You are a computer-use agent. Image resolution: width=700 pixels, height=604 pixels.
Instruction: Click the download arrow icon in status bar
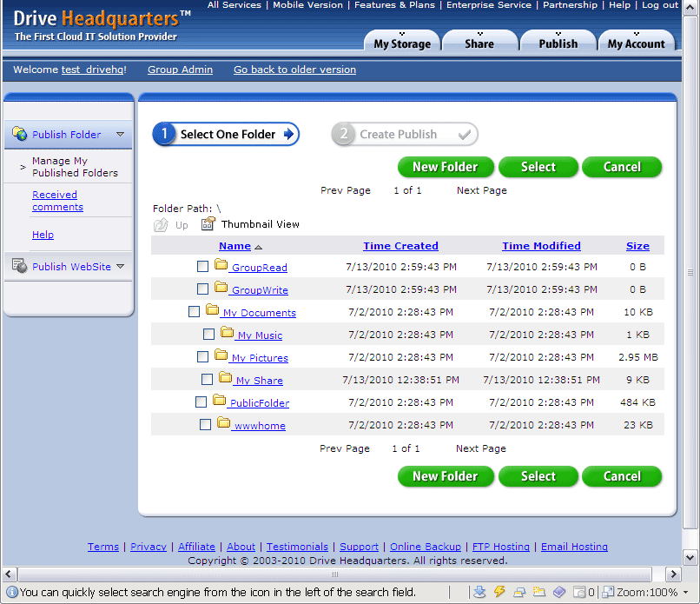[x=479, y=592]
